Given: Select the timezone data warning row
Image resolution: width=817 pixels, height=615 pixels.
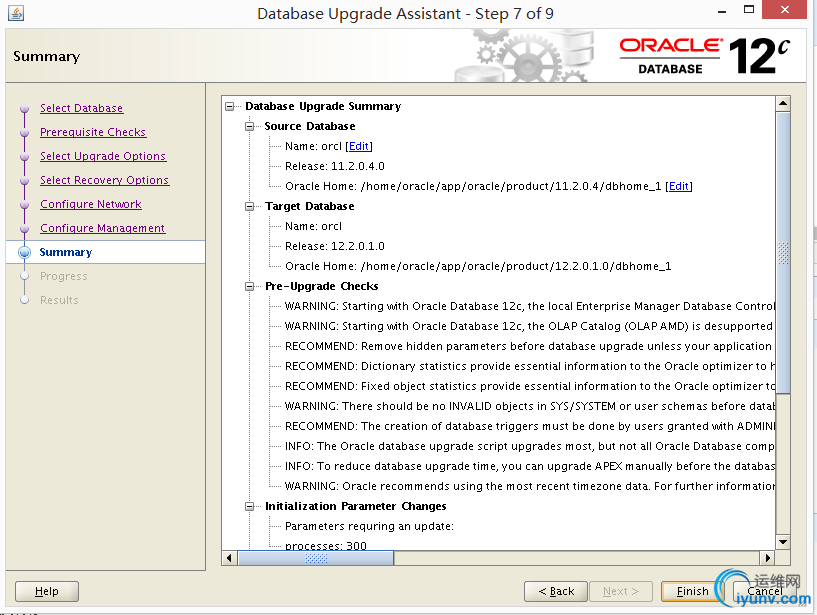Looking at the screenshot, I should pos(529,486).
